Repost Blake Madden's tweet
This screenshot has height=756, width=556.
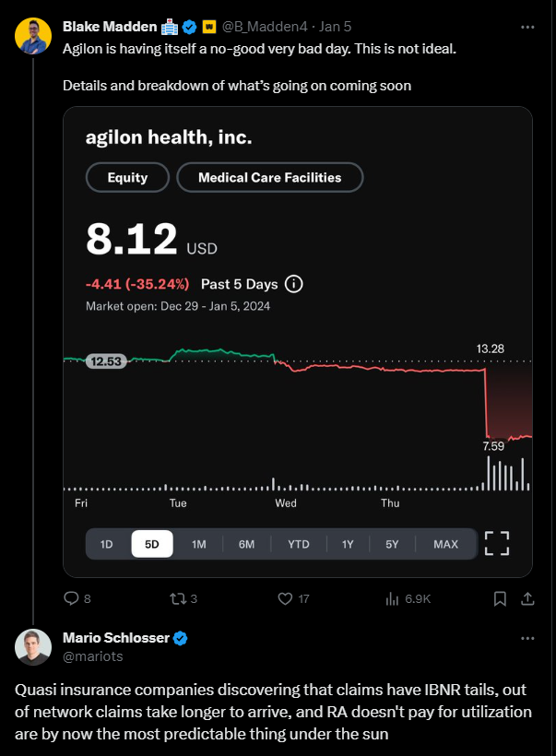click(179, 598)
